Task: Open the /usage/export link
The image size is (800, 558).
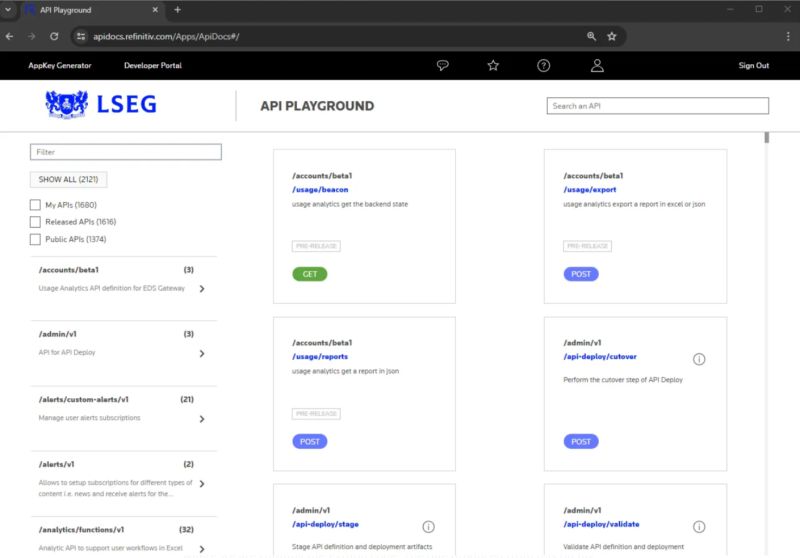Action: 590,189
